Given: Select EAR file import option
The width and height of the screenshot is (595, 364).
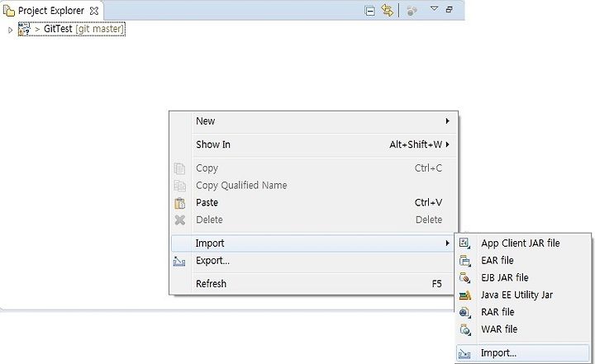Looking at the screenshot, I should pyautogui.click(x=523, y=261).
